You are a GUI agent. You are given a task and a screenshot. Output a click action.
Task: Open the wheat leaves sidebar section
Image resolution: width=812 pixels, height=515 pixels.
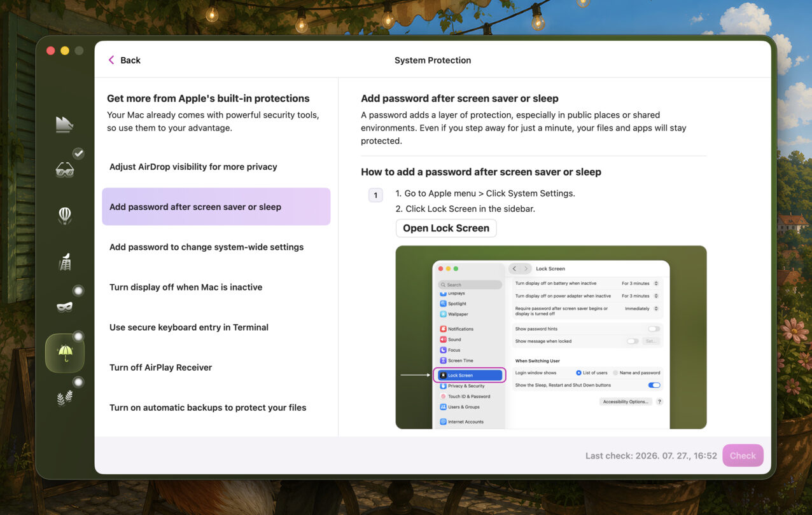click(x=64, y=398)
